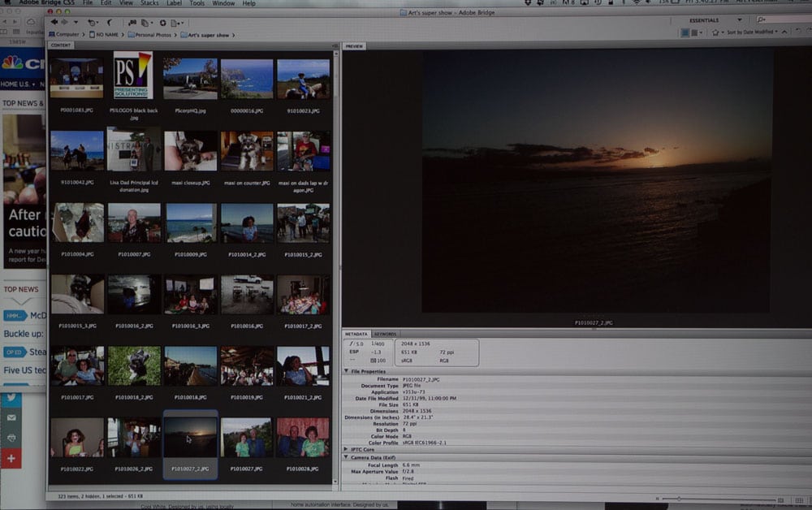The image size is (812, 510).
Task: Click email share icon in browser window
Action: pyautogui.click(x=11, y=418)
